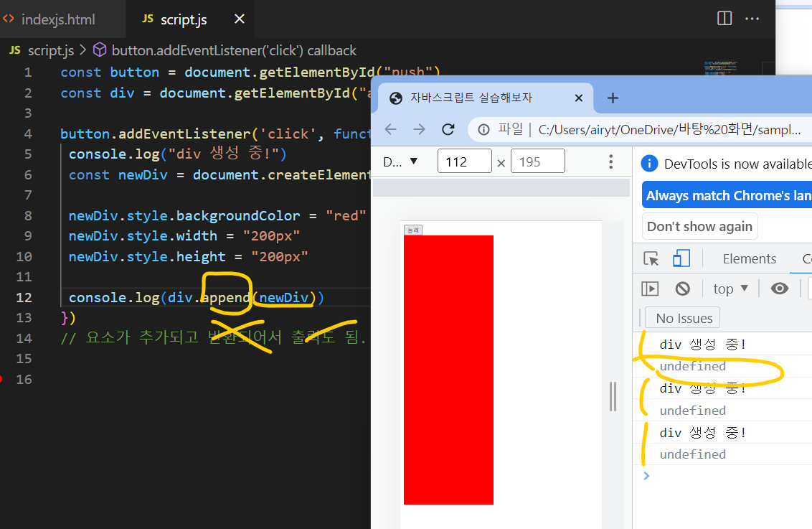This screenshot has width=812, height=529.
Task: Activate the inspect element picker
Action: click(651, 258)
